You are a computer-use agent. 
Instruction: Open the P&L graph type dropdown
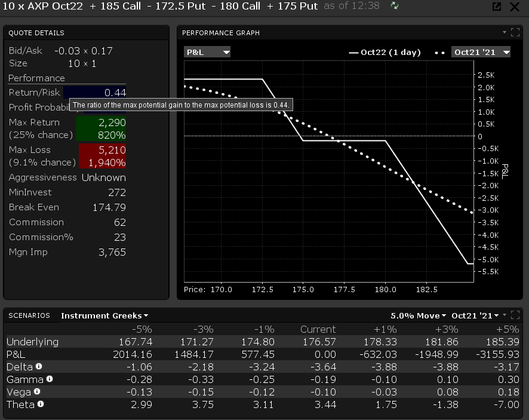click(x=207, y=52)
